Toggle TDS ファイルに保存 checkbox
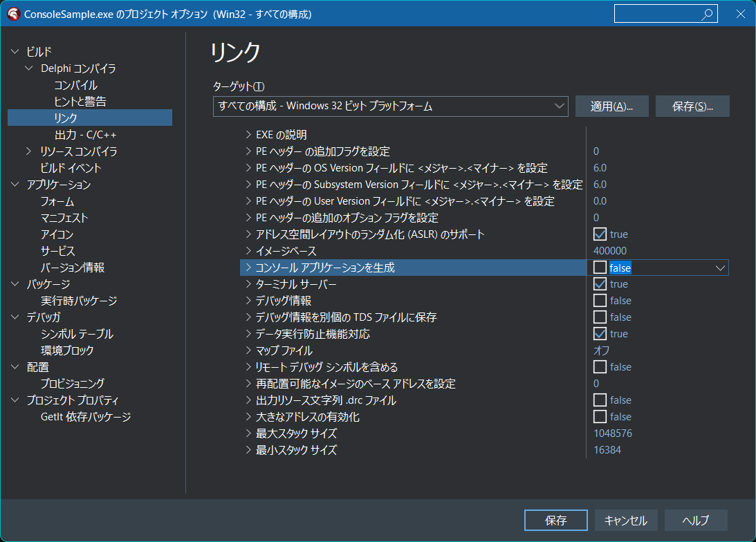 pyautogui.click(x=600, y=317)
